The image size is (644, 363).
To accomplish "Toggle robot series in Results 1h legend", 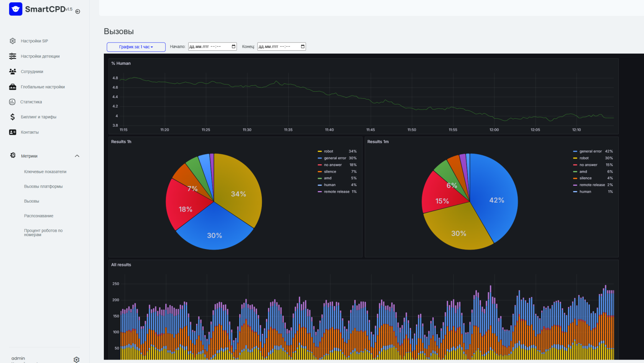I will [329, 151].
